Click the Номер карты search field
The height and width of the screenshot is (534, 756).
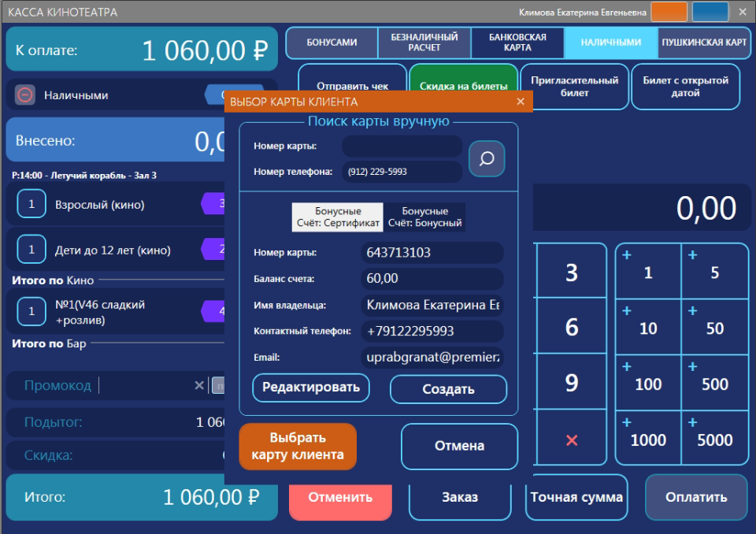402,146
